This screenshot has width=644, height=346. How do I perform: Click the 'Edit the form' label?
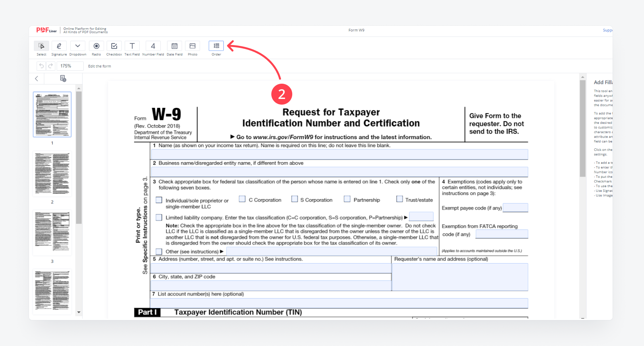[x=99, y=66]
